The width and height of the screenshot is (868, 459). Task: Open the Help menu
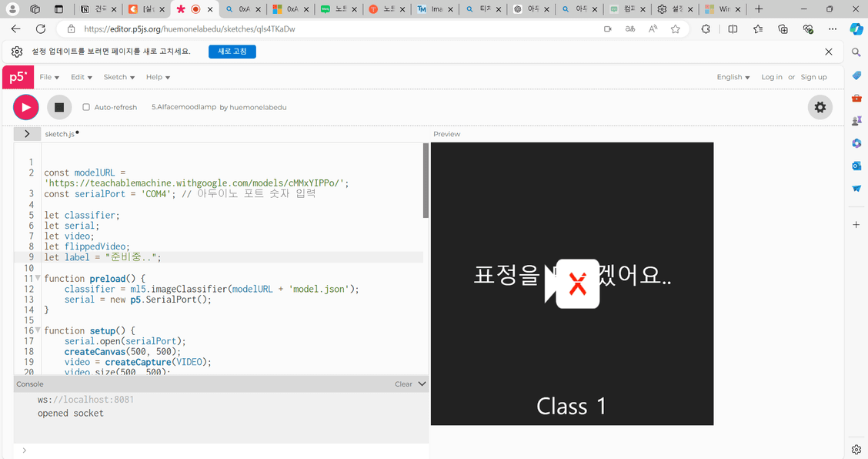158,77
